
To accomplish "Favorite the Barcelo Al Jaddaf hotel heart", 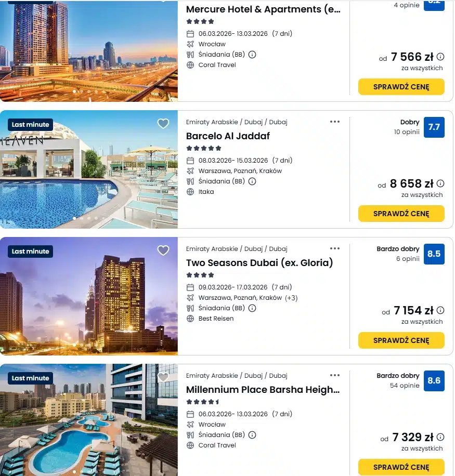I will click(x=163, y=124).
